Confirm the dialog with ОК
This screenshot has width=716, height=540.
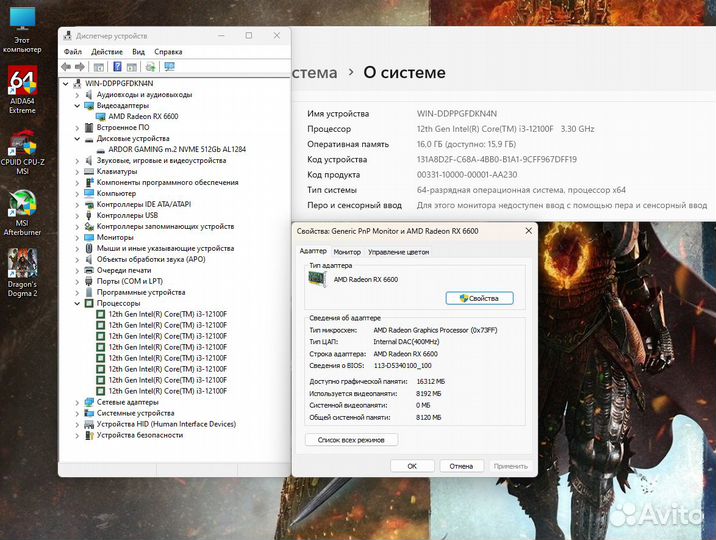[x=412, y=466]
